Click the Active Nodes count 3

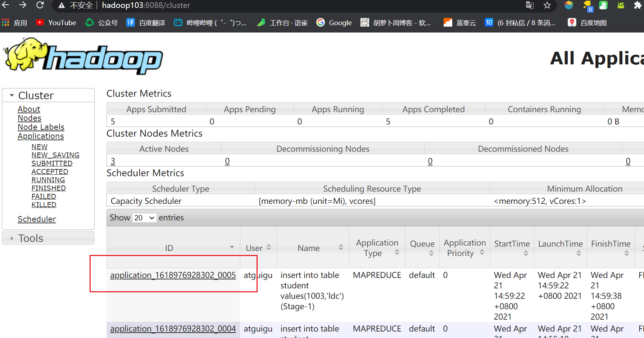(x=113, y=161)
